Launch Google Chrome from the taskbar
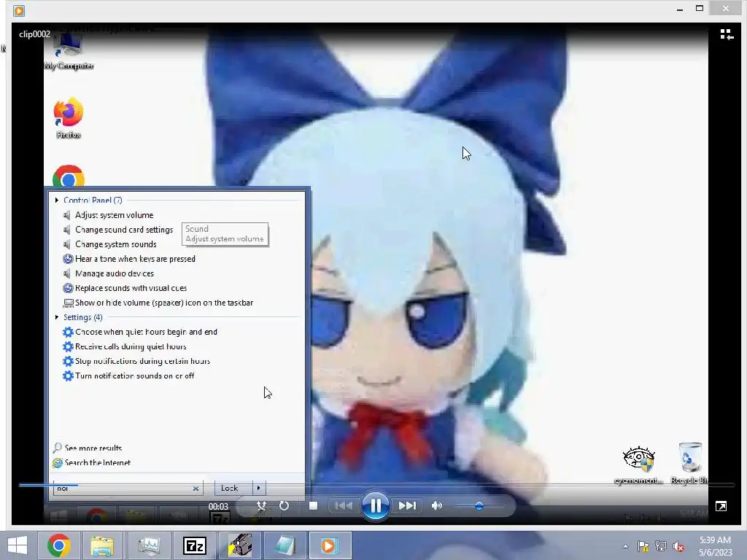The image size is (747, 560). [x=59, y=545]
